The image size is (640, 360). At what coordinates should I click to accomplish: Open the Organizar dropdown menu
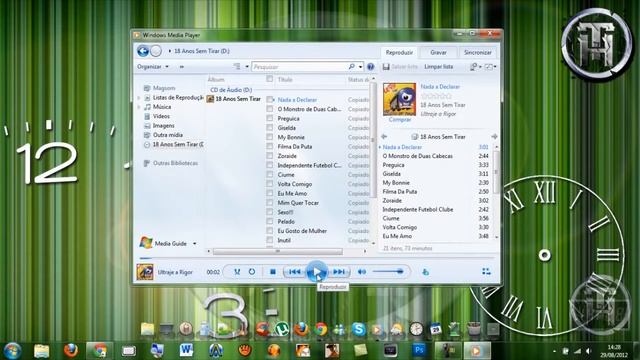pyautogui.click(x=153, y=67)
